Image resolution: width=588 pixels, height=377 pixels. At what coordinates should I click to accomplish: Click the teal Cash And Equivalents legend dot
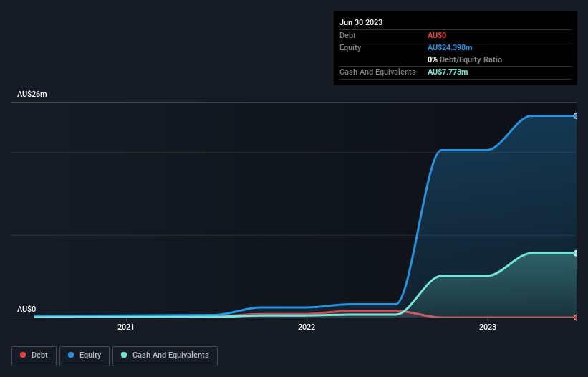tap(124, 355)
